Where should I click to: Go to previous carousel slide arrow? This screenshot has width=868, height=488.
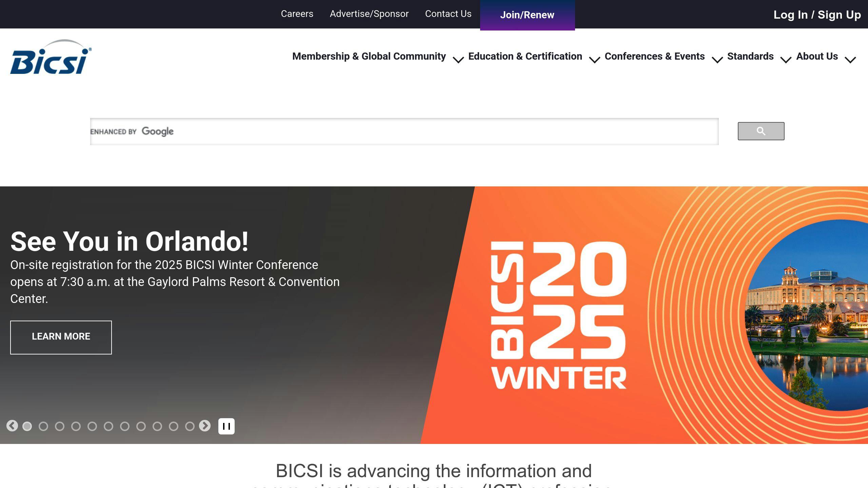tap(12, 426)
